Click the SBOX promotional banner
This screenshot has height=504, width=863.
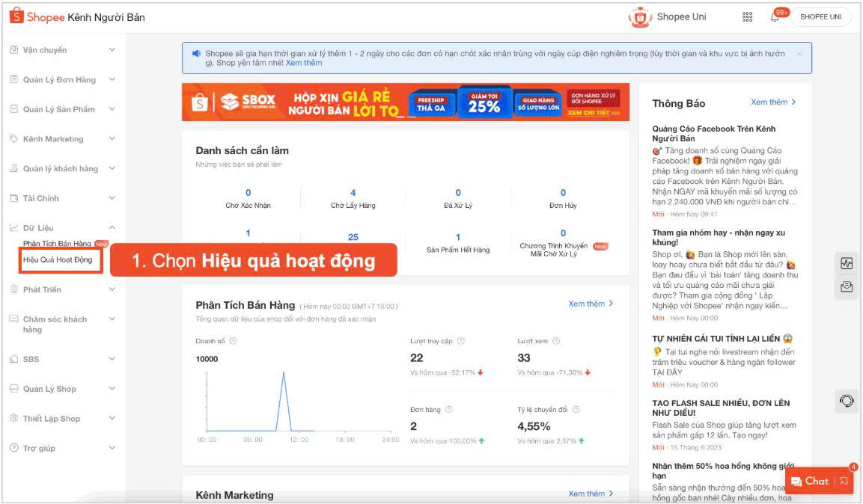click(x=405, y=102)
